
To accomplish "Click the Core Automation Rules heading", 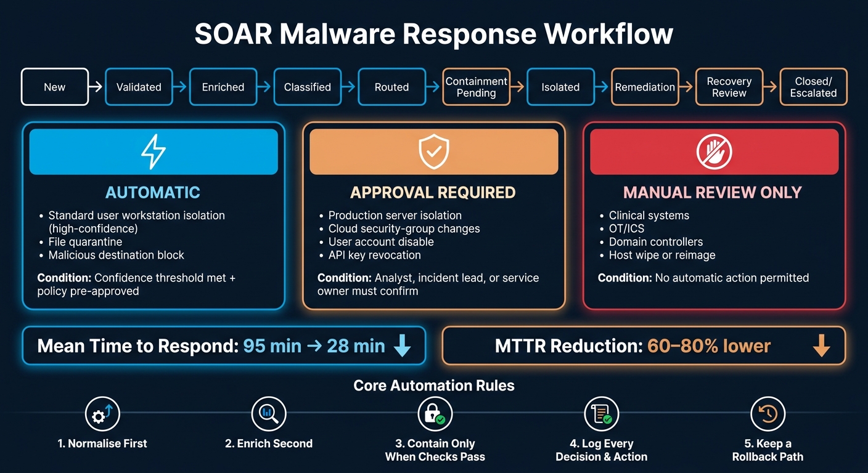I will coord(434,386).
